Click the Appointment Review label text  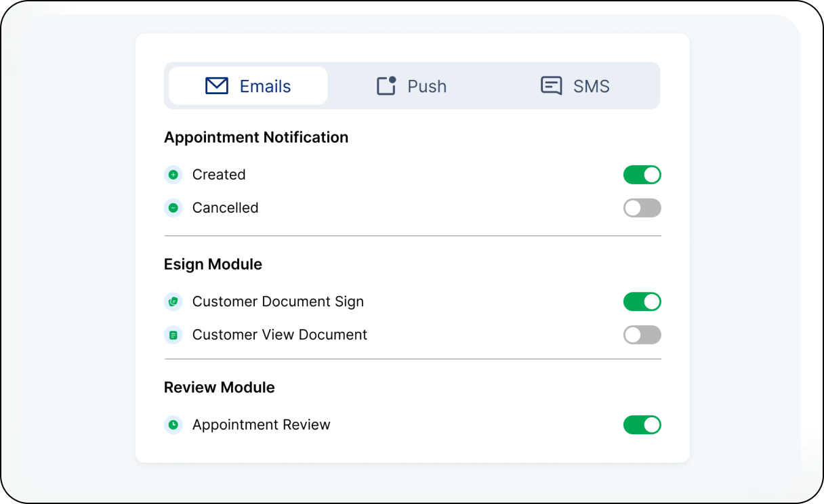tap(262, 425)
